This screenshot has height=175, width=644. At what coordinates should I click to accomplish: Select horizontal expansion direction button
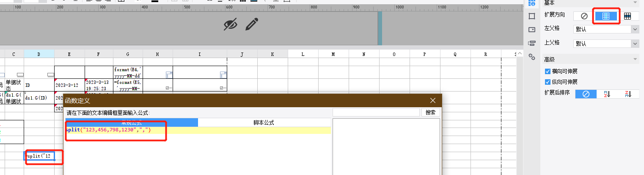coord(627,16)
